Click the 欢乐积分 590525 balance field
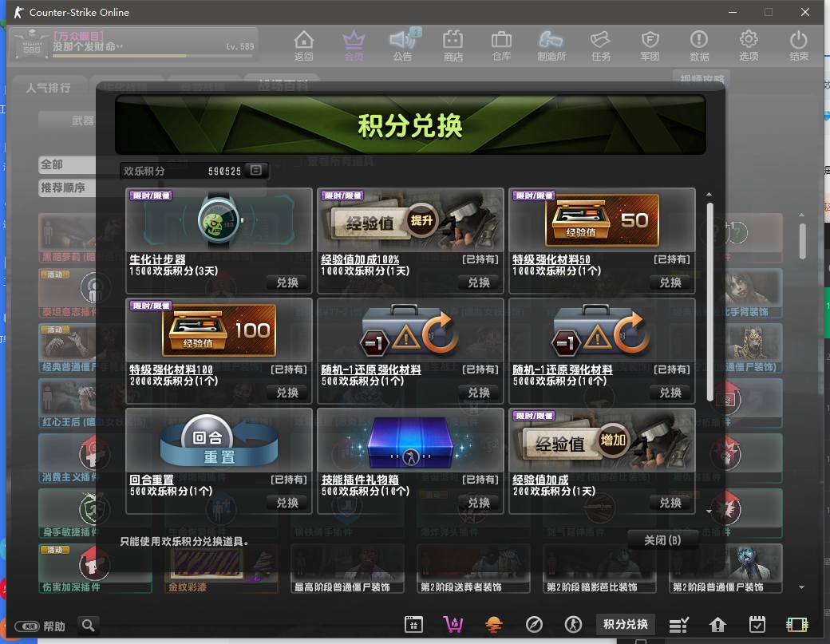 (x=194, y=171)
